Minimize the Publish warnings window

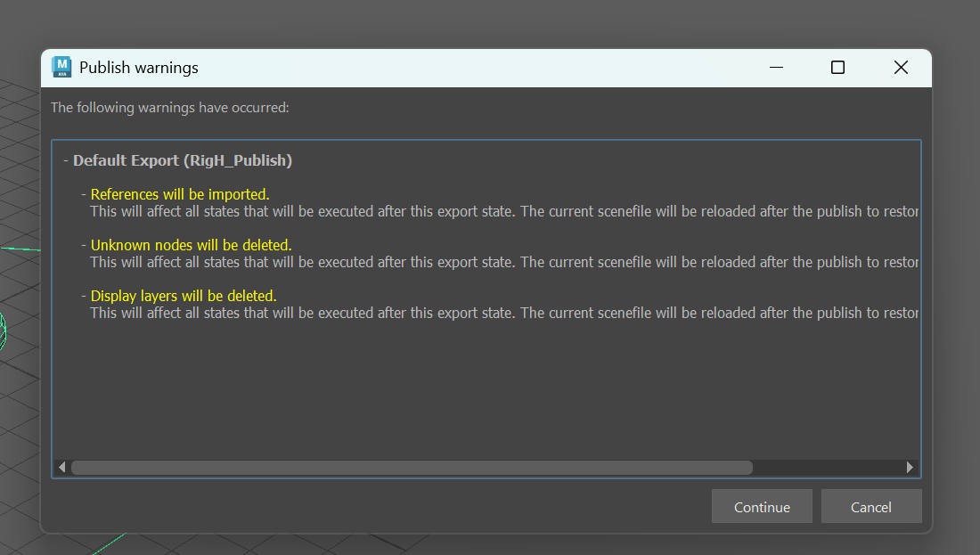click(x=776, y=68)
